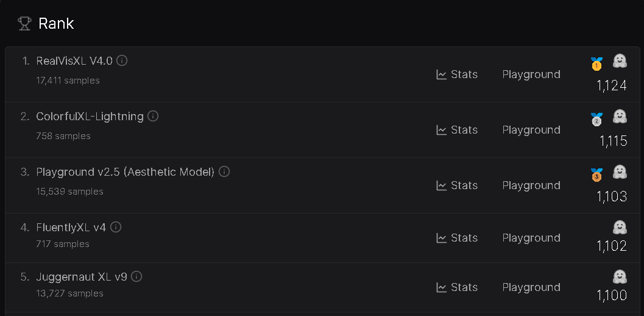Viewport: 644px width, 316px height.
Task: Click the gold medal icon for rank one
Action: [596, 63]
